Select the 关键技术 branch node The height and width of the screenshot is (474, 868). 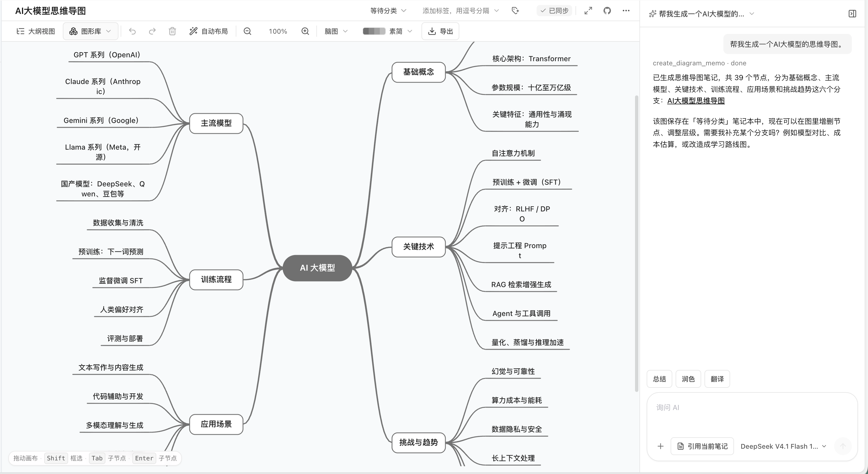tap(418, 247)
